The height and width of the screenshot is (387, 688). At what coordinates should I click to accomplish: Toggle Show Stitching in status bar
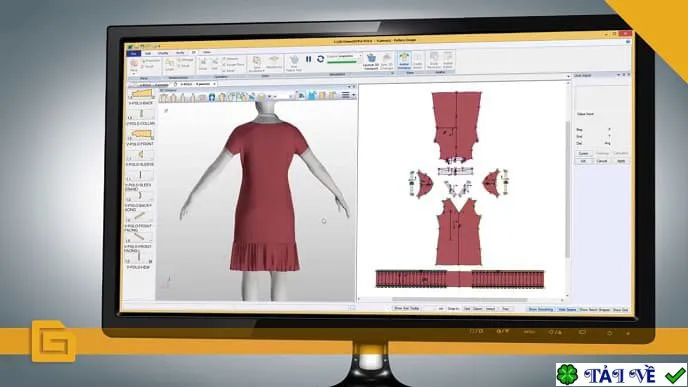tap(540, 309)
